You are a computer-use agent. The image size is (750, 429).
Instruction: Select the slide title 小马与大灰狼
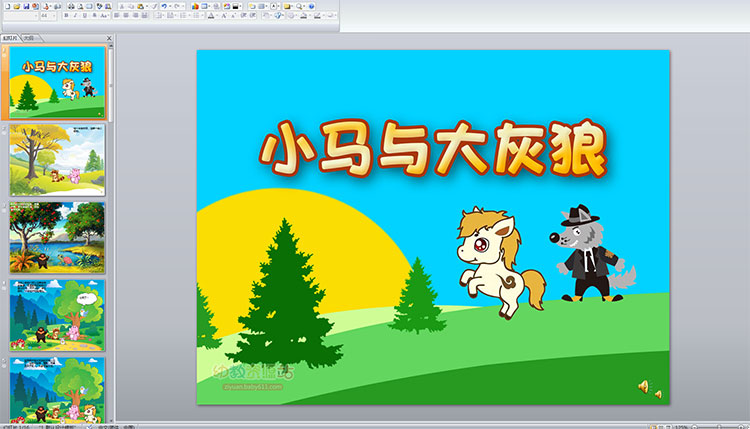click(x=433, y=148)
